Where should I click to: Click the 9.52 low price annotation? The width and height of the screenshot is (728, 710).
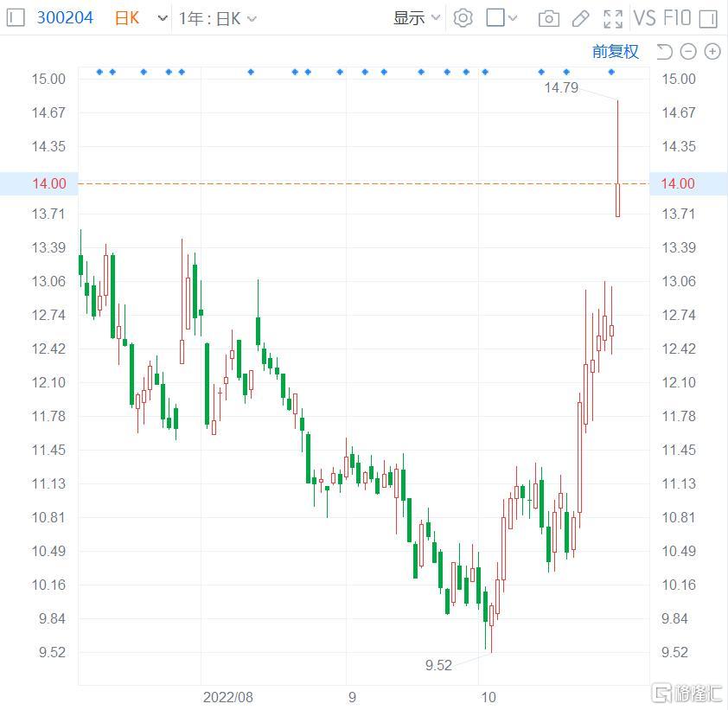pyautogui.click(x=438, y=665)
